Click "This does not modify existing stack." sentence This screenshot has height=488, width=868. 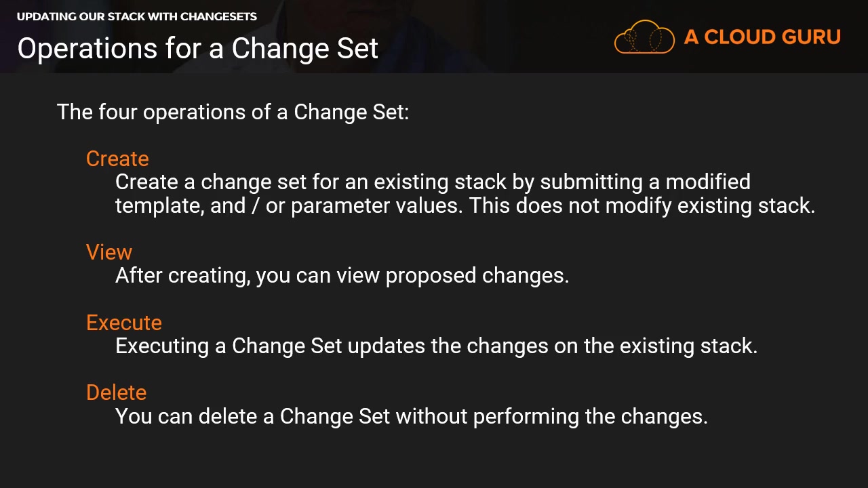[642, 205]
